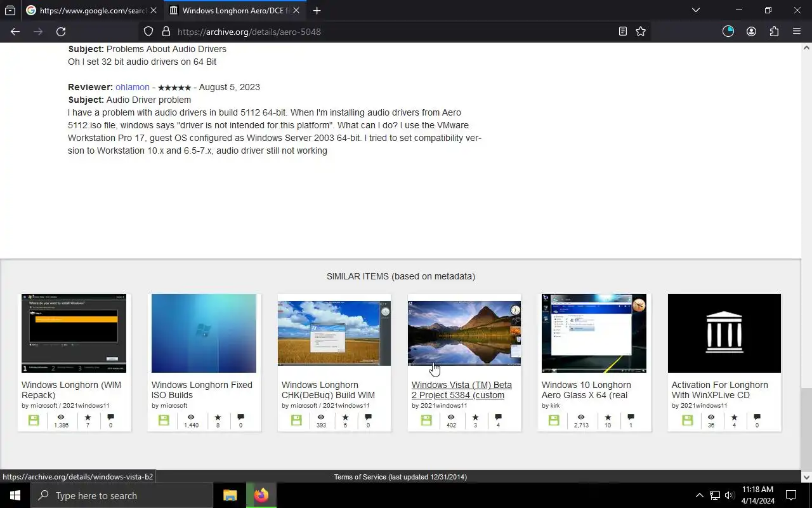Click the page scrollbar down arrow
The image size is (812, 508).
click(807, 477)
